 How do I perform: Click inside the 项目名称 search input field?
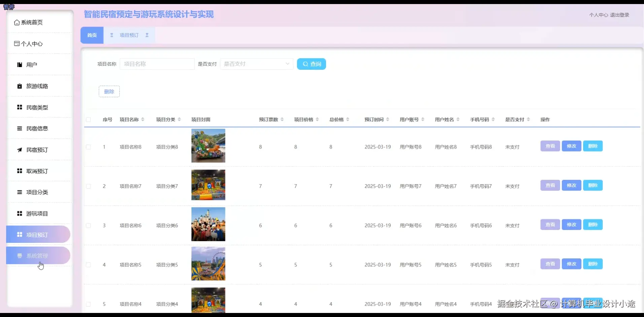coord(157,64)
